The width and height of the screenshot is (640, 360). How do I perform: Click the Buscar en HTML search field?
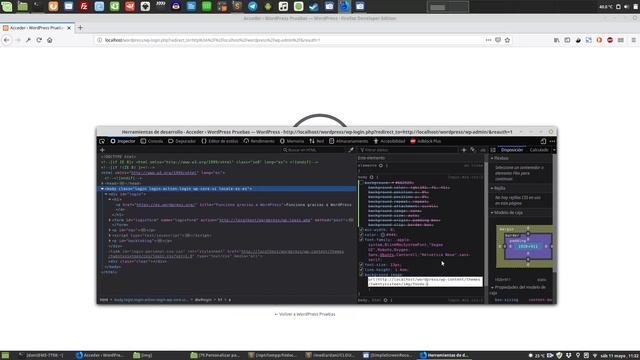click(313, 150)
